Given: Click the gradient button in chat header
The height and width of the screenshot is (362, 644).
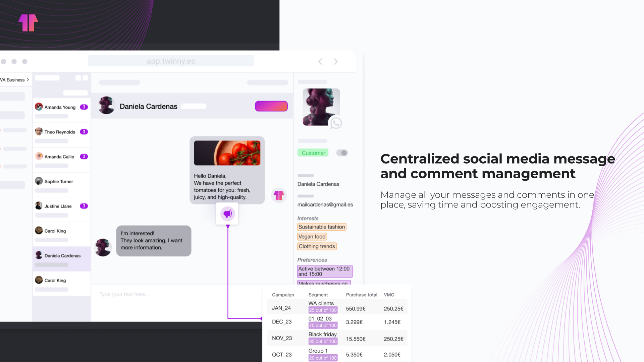Looking at the screenshot, I should click(x=271, y=106).
